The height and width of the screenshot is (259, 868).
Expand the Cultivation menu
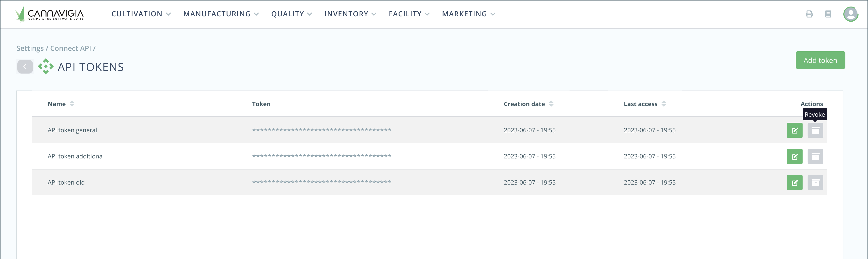click(x=141, y=14)
